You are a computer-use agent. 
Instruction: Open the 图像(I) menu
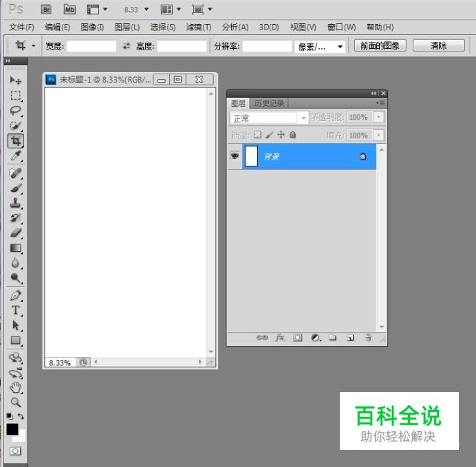(92, 28)
